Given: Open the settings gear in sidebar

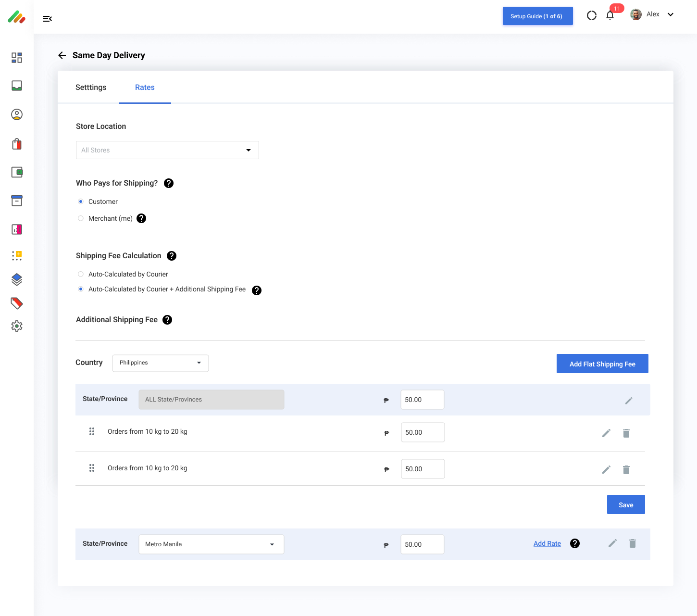Looking at the screenshot, I should click(17, 326).
